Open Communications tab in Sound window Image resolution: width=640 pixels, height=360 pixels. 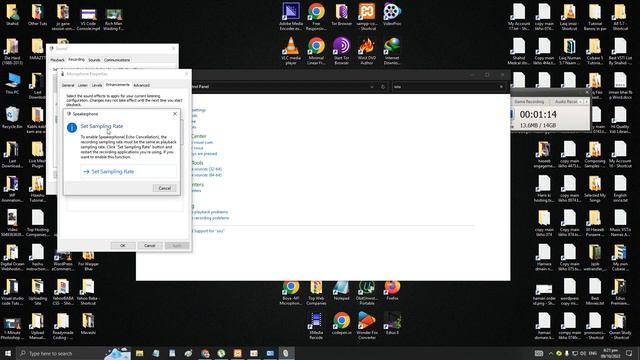click(x=117, y=60)
